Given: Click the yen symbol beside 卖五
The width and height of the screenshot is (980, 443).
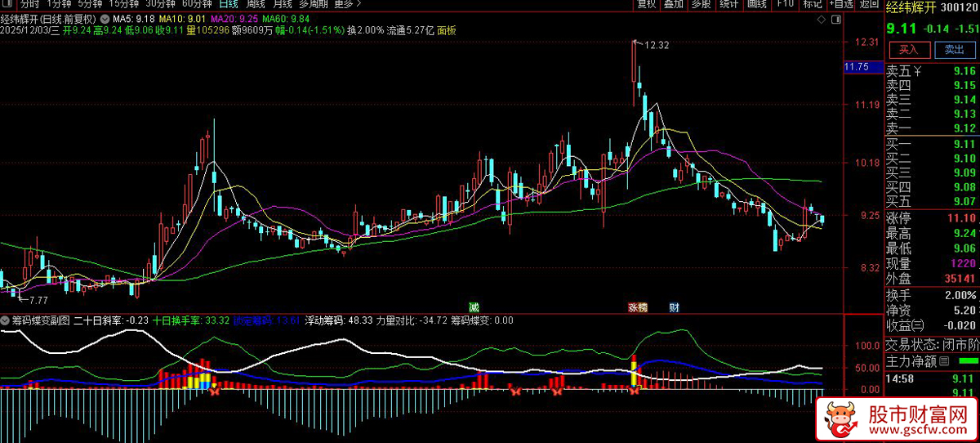Looking at the screenshot, I should pyautogui.click(x=917, y=70).
